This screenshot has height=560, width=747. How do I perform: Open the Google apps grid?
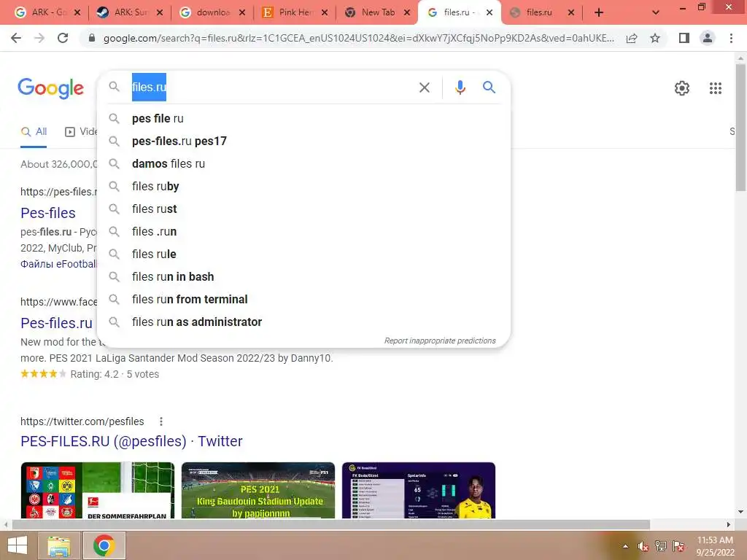coord(715,88)
